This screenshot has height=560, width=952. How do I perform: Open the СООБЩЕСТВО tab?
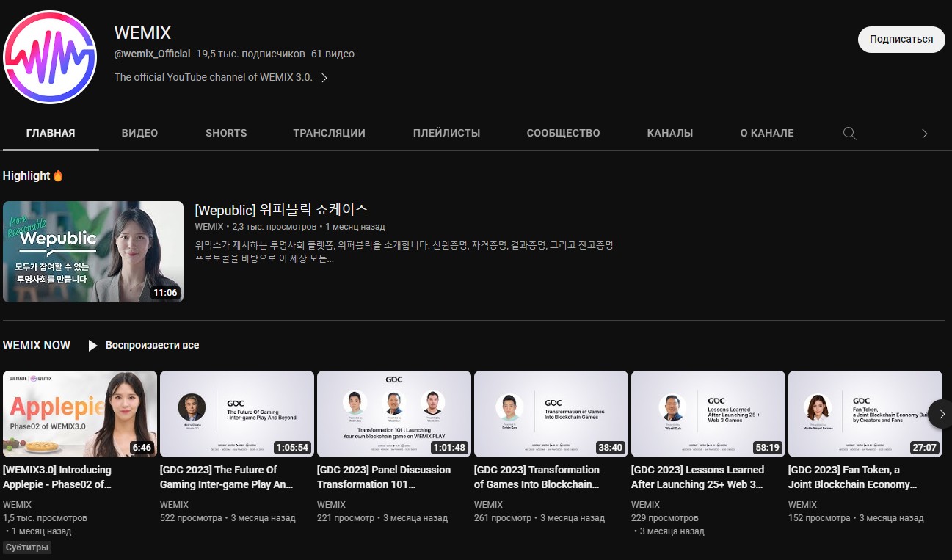[x=563, y=133]
